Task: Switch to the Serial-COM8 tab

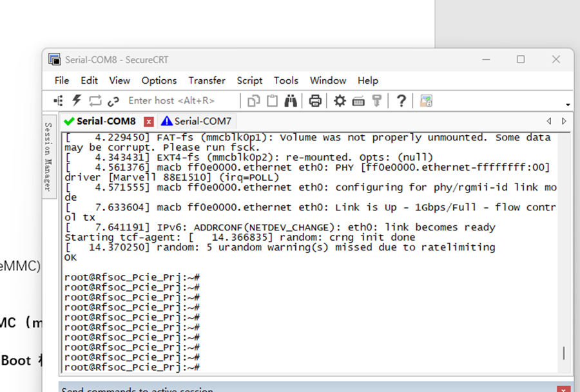Action: (106, 121)
